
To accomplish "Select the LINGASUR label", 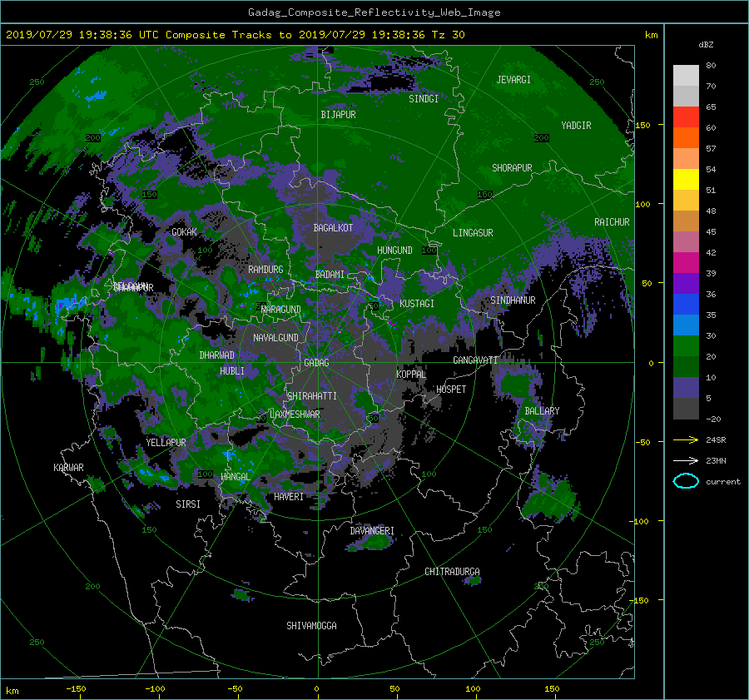I will (473, 233).
